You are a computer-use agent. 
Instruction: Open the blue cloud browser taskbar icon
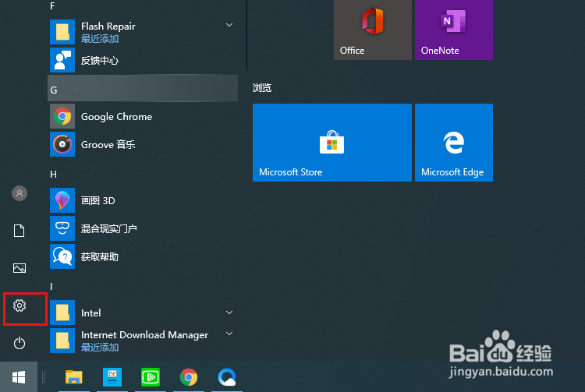(227, 377)
